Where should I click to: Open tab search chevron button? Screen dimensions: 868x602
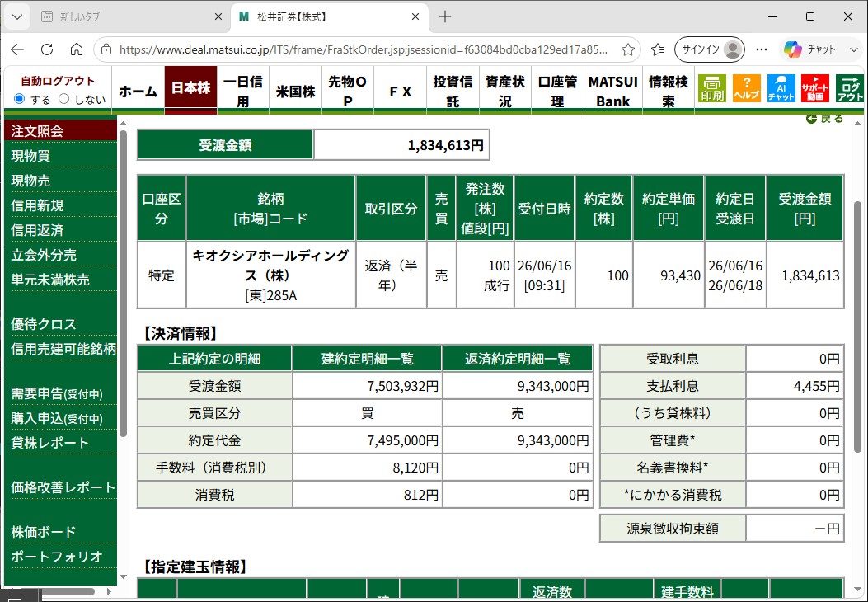[x=17, y=17]
